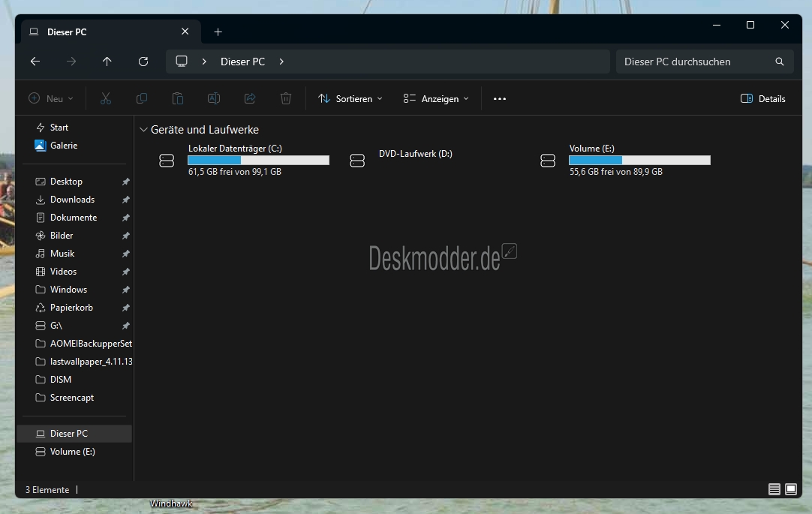Open the Anzeigen dropdown menu
This screenshot has width=812, height=514.
click(436, 98)
